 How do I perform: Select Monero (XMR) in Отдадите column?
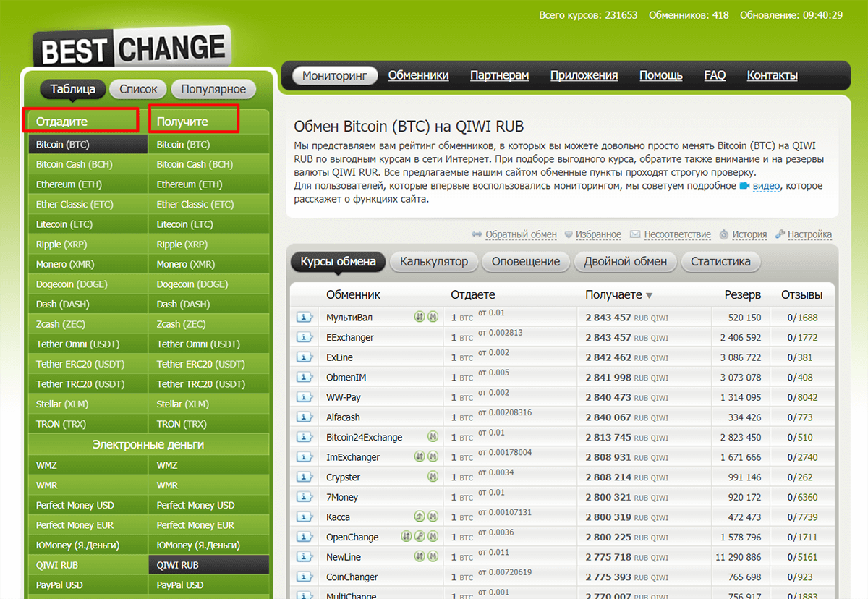pos(88,264)
